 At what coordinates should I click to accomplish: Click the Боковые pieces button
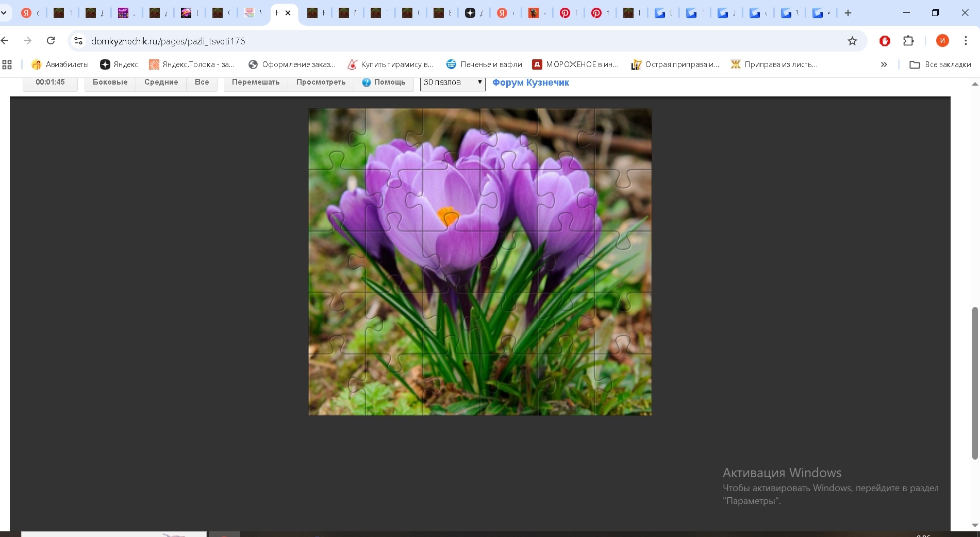(x=110, y=83)
